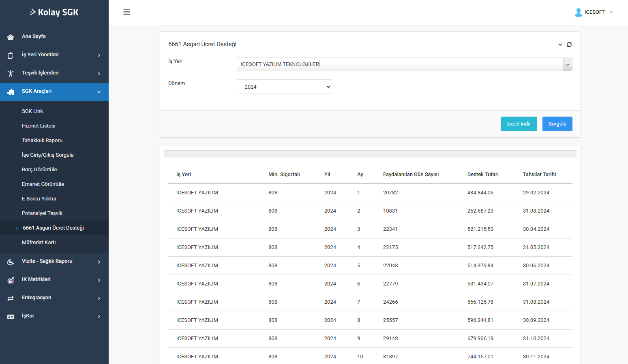Image resolution: width=628 pixels, height=364 pixels.
Task: Expand the İş Yeri Yönetimi submenu arrow
Action: pyautogui.click(x=99, y=55)
